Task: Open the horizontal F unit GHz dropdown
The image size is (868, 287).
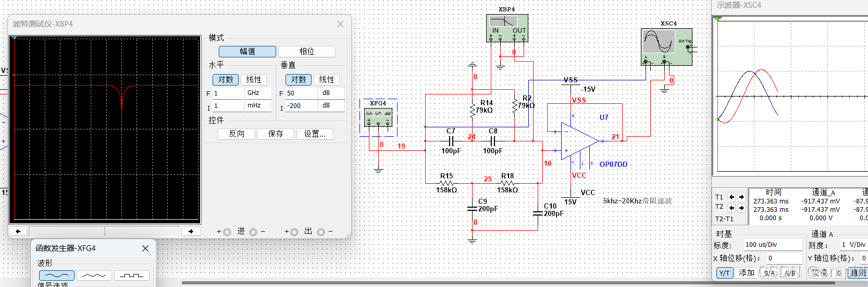Action: 258,93
